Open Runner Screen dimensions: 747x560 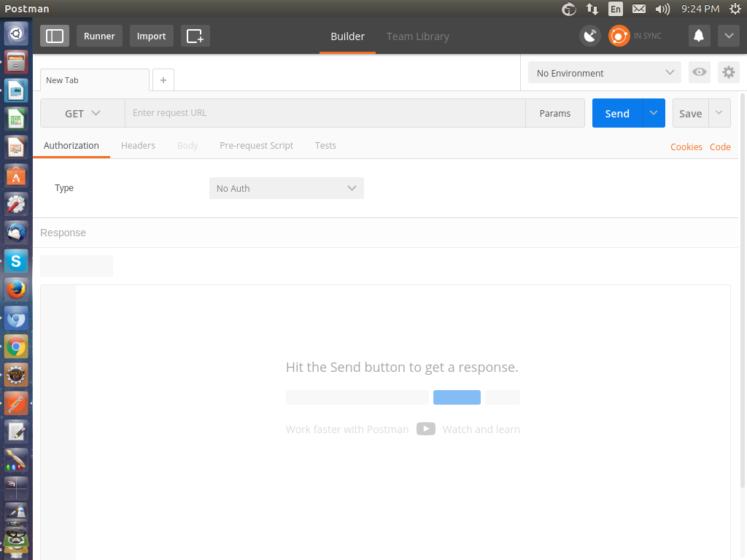99,36
